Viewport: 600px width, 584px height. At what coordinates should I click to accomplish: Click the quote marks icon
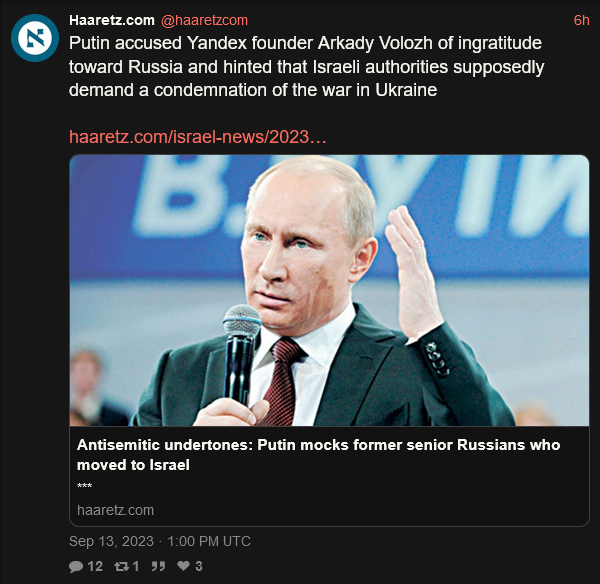click(158, 566)
